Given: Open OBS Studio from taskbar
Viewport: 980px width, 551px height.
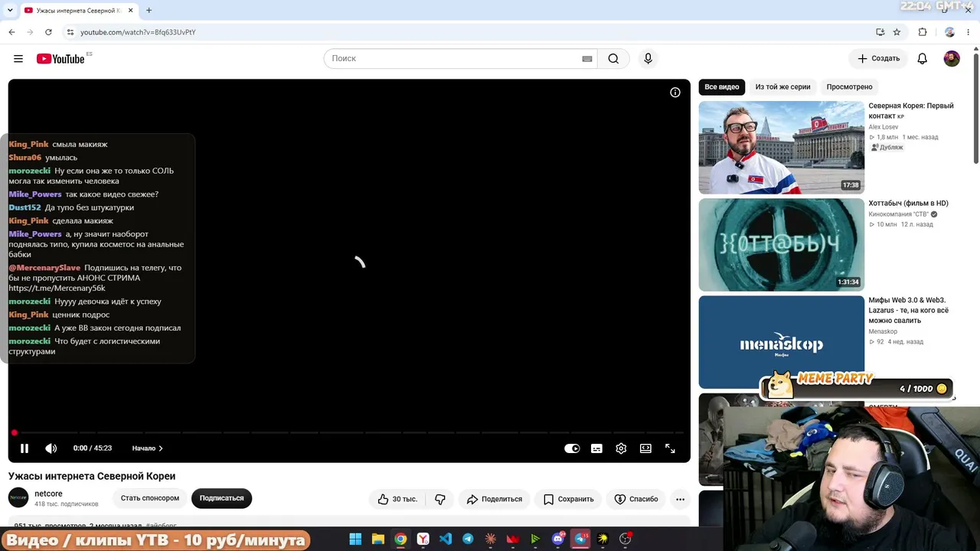Looking at the screenshot, I should (x=626, y=540).
